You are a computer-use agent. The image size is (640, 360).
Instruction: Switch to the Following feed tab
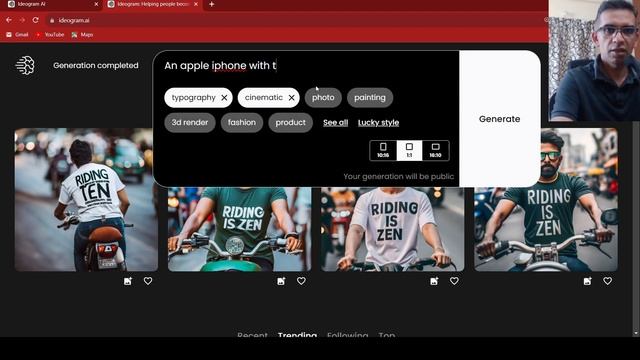pyautogui.click(x=347, y=334)
